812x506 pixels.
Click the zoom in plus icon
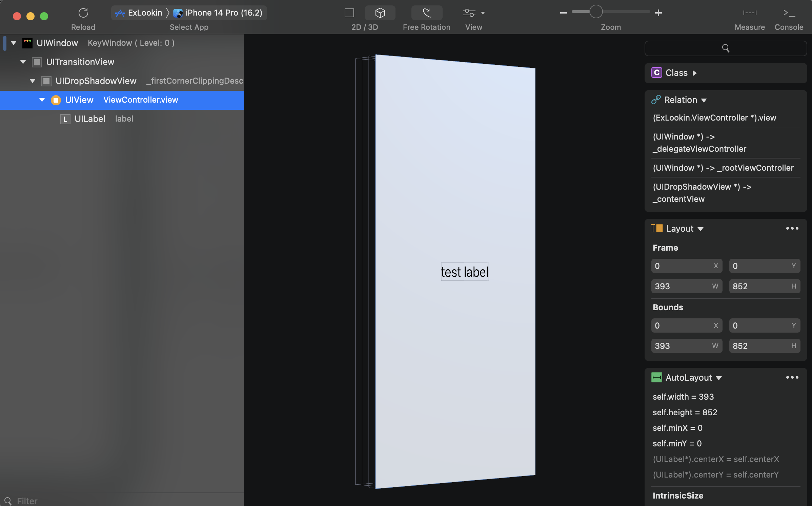[x=658, y=13]
